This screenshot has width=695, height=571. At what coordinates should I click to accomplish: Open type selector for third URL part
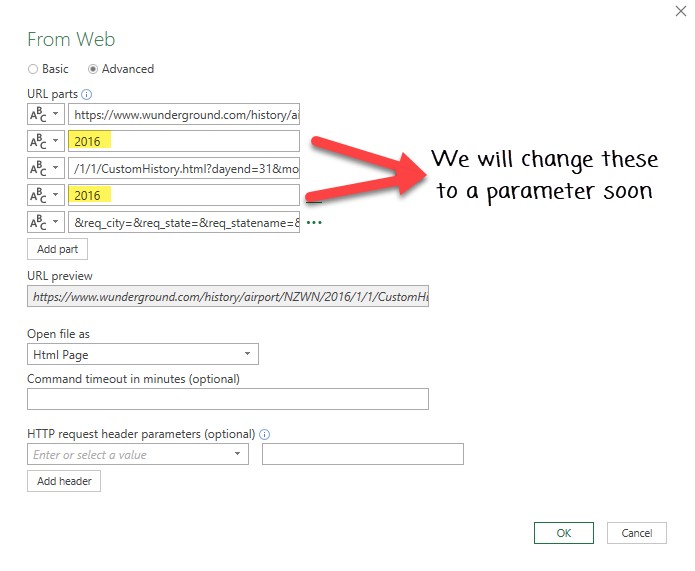coord(45,169)
